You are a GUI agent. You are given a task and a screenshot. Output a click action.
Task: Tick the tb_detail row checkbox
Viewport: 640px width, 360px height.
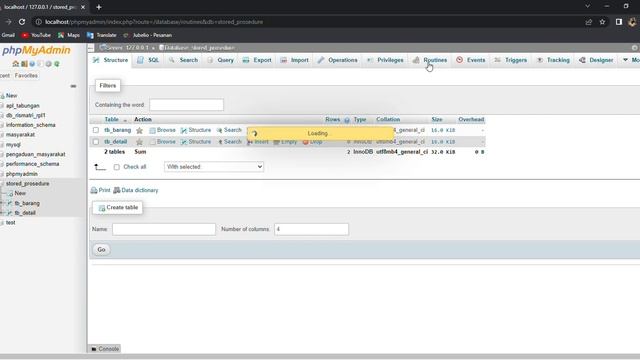(x=96, y=142)
